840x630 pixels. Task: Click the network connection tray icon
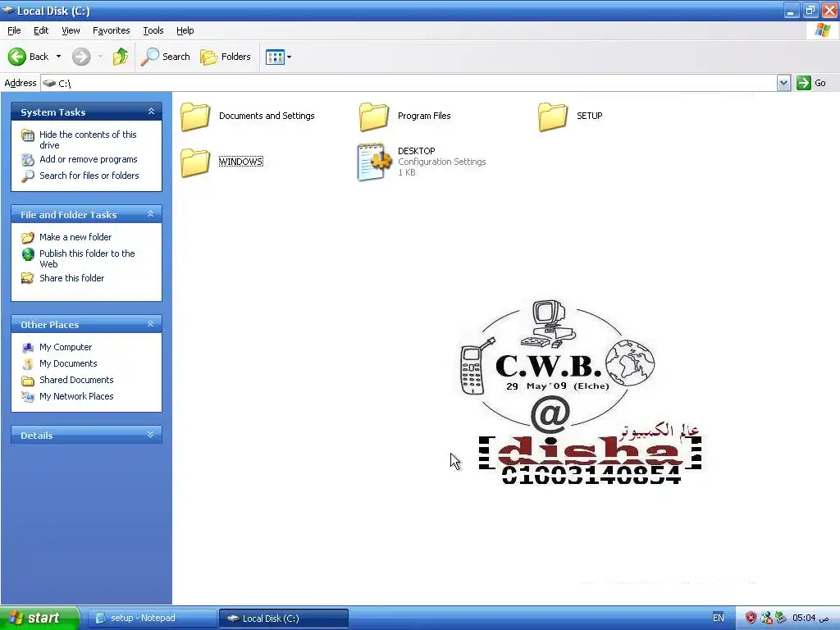click(766, 619)
